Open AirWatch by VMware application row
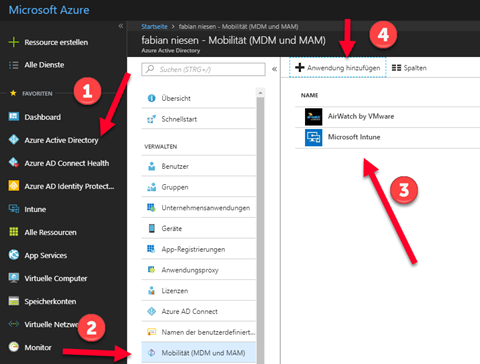Image resolution: width=480 pixels, height=364 pixels. point(387,117)
